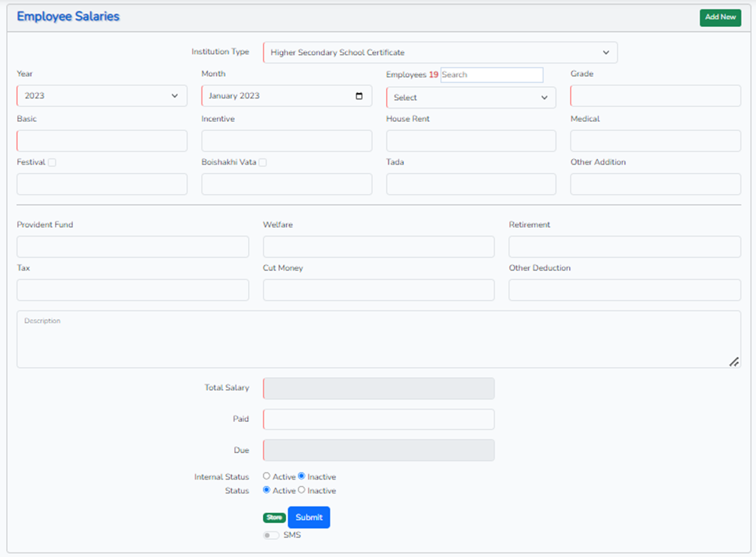Open the Institution Type dropdown
This screenshot has width=756, height=557.
click(x=440, y=52)
